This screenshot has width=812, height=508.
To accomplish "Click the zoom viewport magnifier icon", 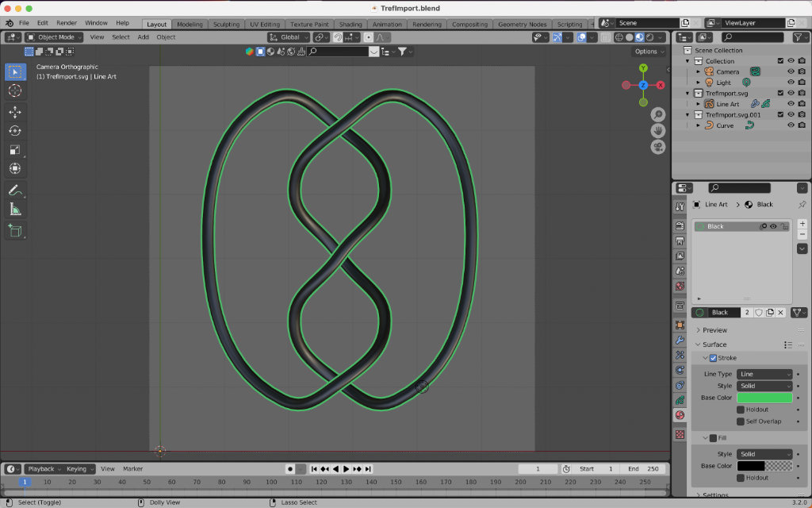I will pos(658,115).
